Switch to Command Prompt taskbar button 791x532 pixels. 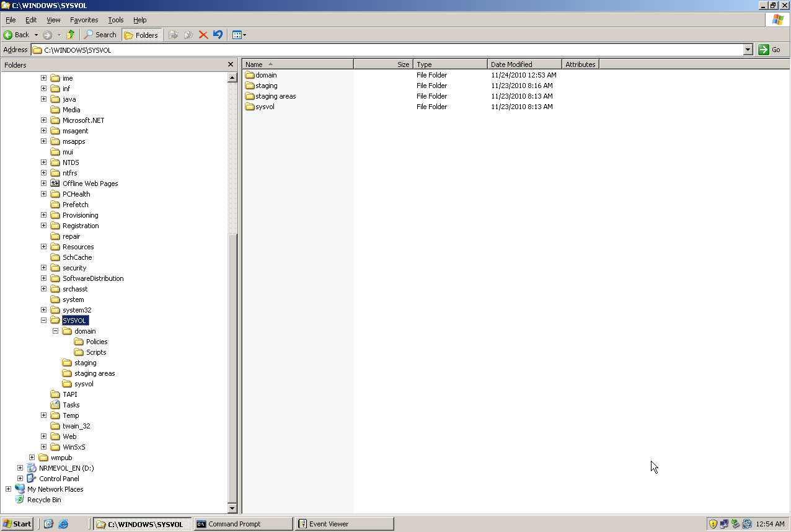(243, 524)
